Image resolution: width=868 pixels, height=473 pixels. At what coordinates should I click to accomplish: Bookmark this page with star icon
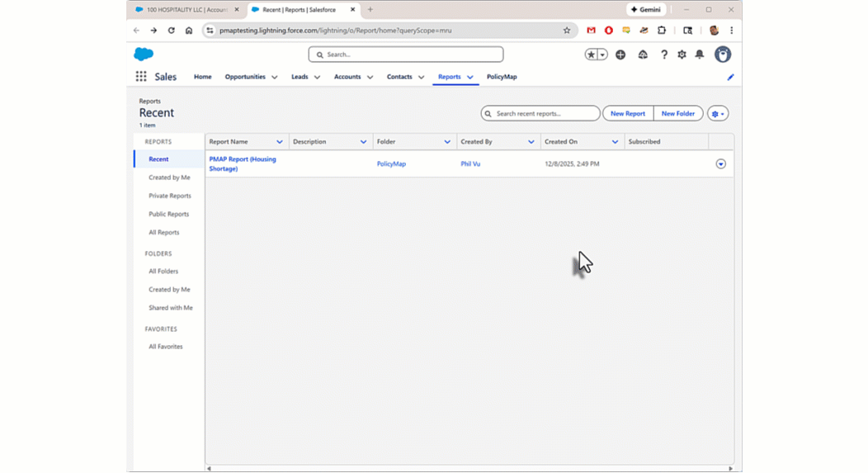click(566, 31)
